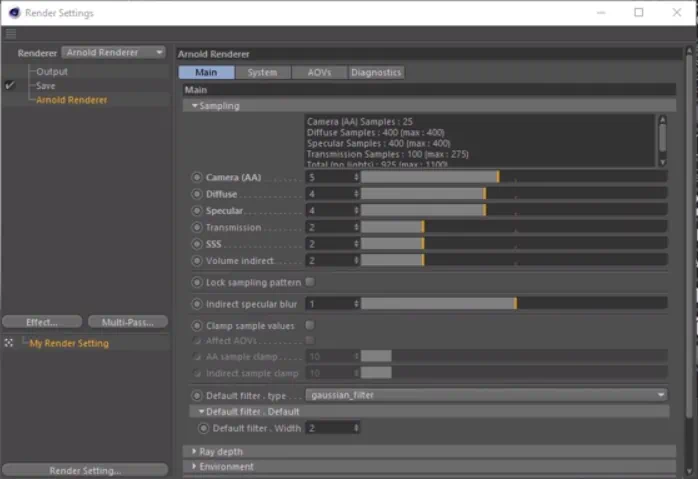Viewport: 698px width, 479px height.
Task: Click the Cinema 4D logo in title bar
Action: [x=14, y=13]
